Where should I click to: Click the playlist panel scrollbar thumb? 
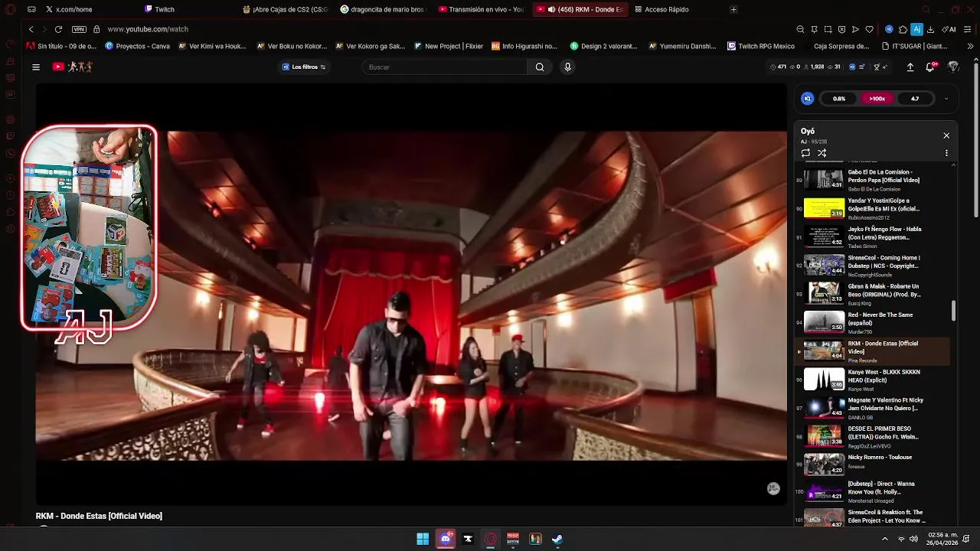953,311
